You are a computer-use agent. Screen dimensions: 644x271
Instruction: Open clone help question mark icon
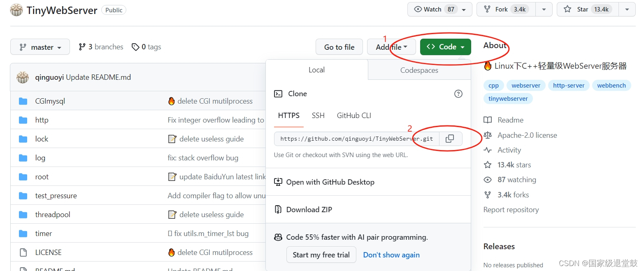[458, 94]
